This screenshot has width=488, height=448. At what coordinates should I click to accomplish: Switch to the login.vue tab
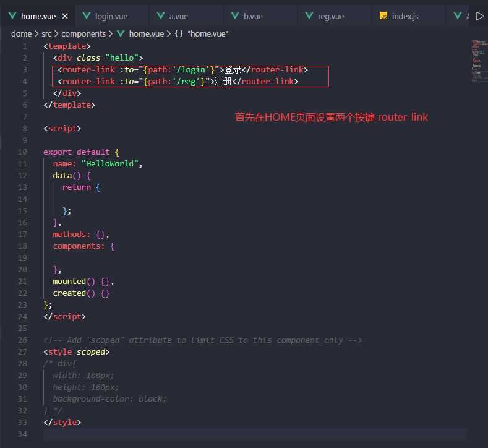[x=111, y=16]
